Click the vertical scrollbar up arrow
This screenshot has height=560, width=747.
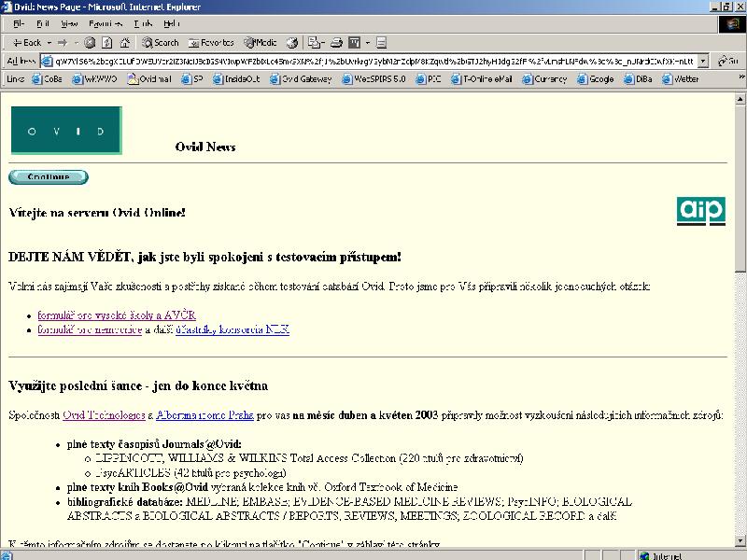pos(740,99)
